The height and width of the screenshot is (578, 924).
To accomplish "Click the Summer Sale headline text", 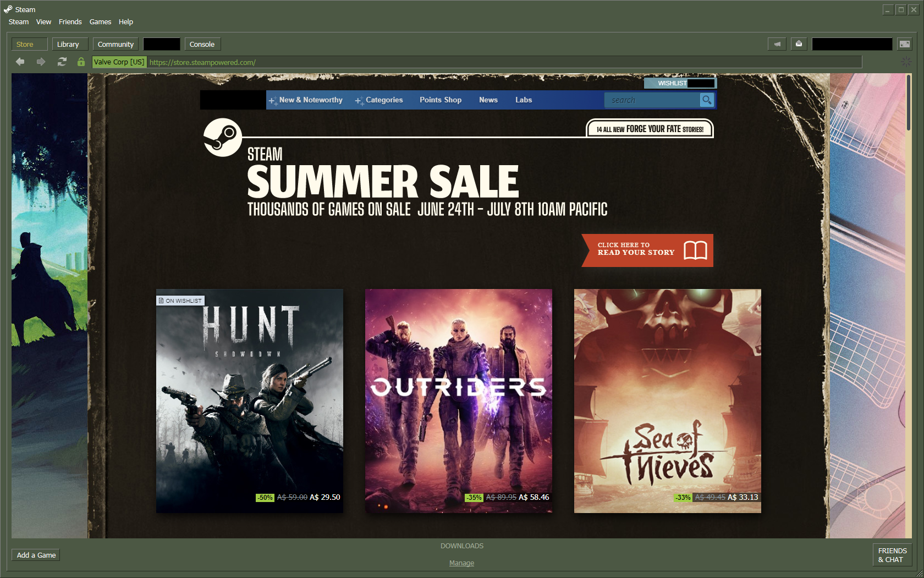I will pos(383,182).
